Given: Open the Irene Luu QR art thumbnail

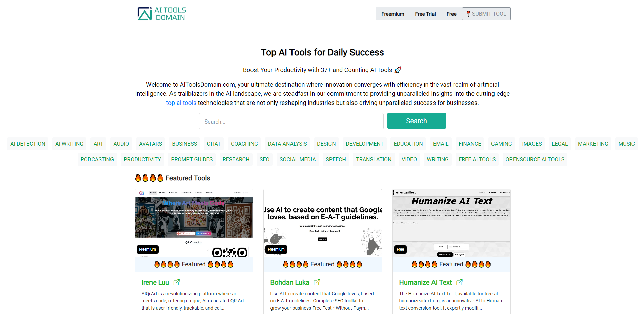Looking at the screenshot, I should point(194,223).
